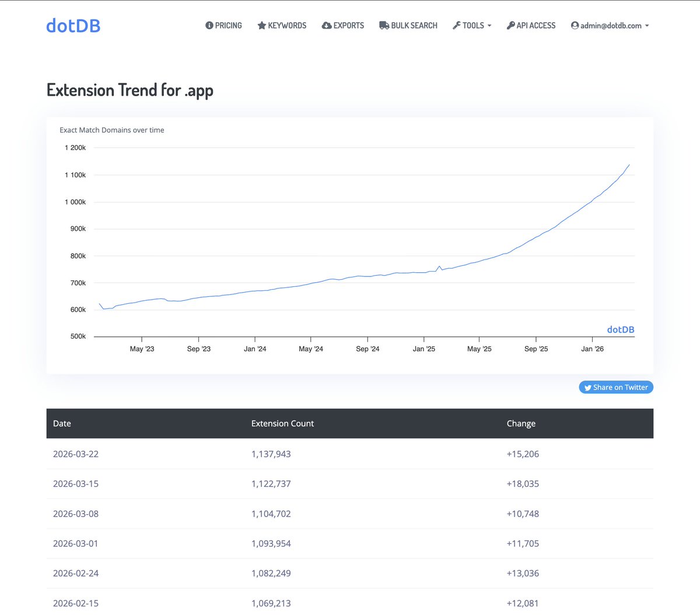Screen dimensions: 700x615
Task: Click the Extension Trend for .app heading
Action: [130, 90]
